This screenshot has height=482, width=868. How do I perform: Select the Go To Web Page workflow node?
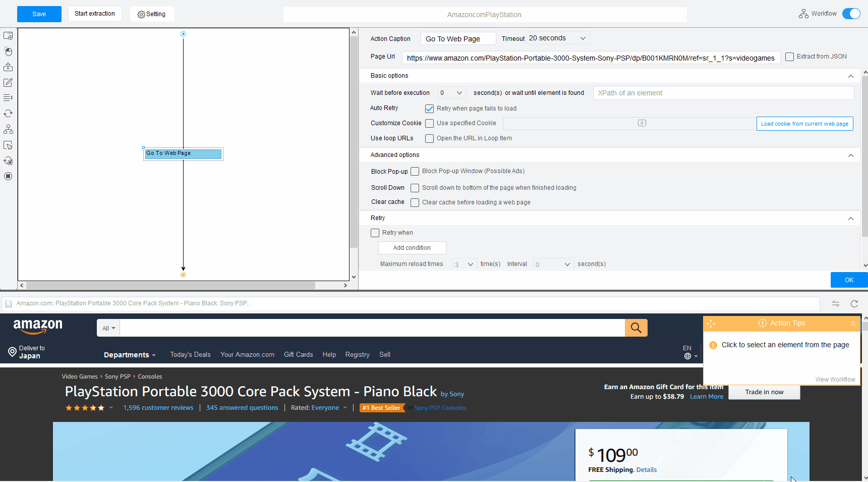tap(183, 153)
